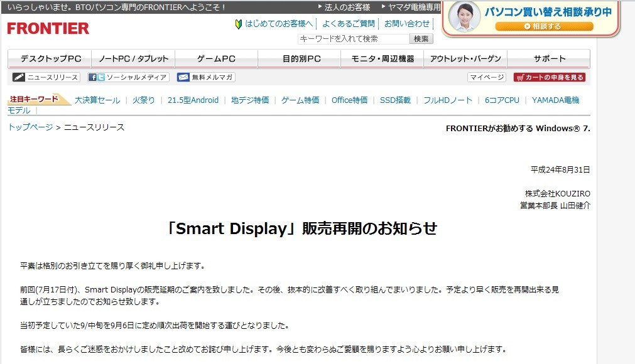Click the Twitter icon in ソーシャルメディア
Screen dimensions: 635x364
[101, 77]
